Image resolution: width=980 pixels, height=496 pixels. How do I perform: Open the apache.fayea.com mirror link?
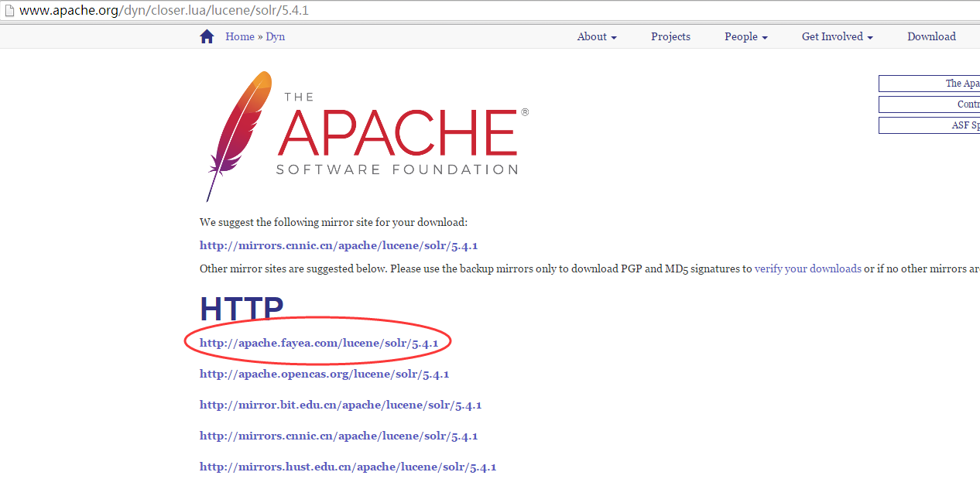[x=319, y=343]
